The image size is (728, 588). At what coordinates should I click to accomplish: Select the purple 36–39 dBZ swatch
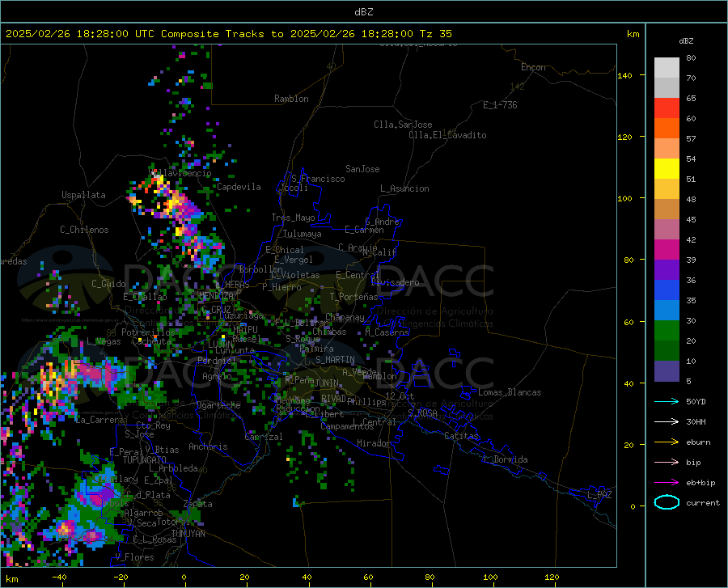pyautogui.click(x=667, y=270)
